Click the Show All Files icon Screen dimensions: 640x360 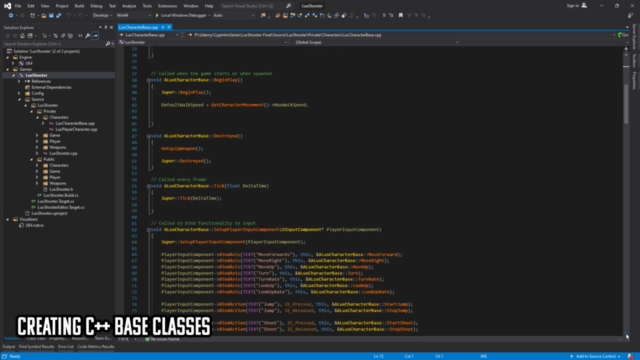(x=70, y=36)
